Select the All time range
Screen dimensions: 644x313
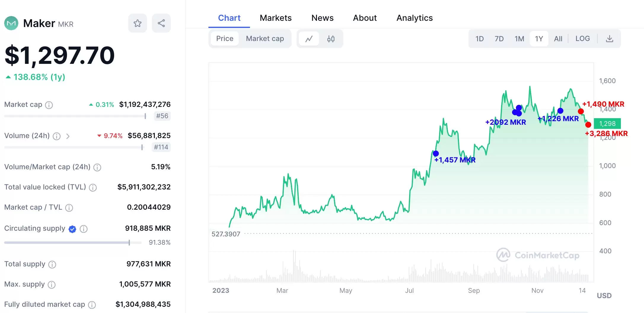click(558, 39)
